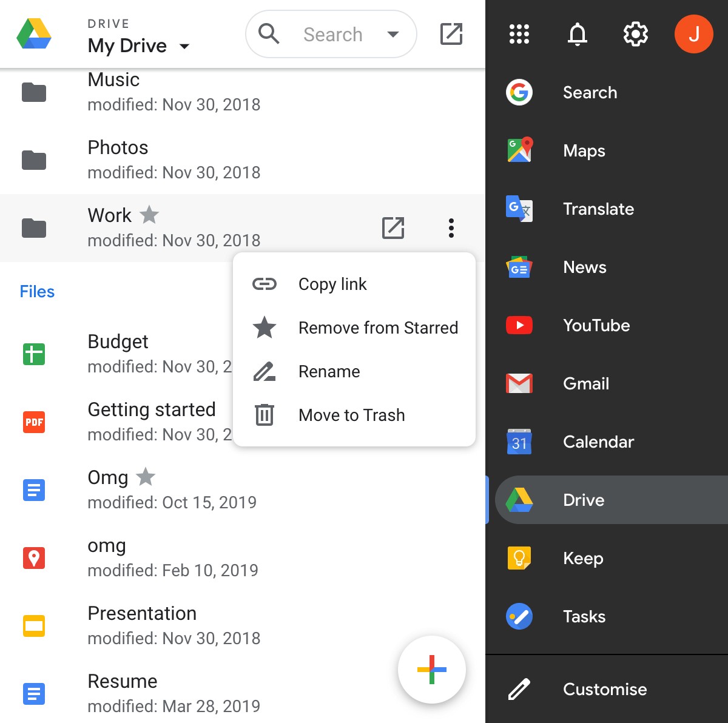Open the Google apps grid icon
This screenshot has width=728, height=723.
click(x=519, y=34)
